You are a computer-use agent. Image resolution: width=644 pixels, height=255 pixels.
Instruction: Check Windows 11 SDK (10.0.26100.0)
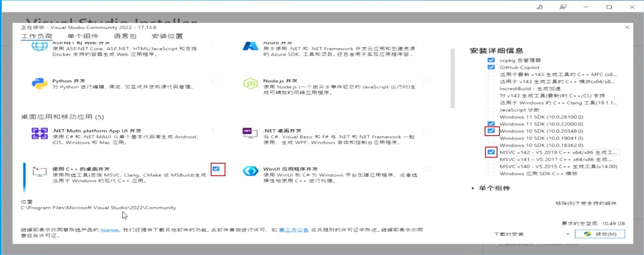coord(491,117)
